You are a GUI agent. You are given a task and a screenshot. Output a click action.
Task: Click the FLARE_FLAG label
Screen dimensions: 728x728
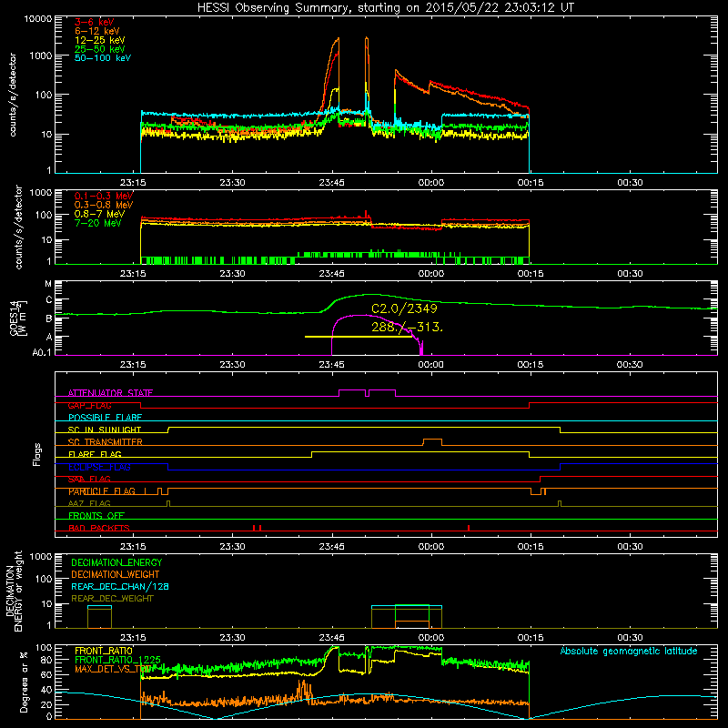(95, 454)
